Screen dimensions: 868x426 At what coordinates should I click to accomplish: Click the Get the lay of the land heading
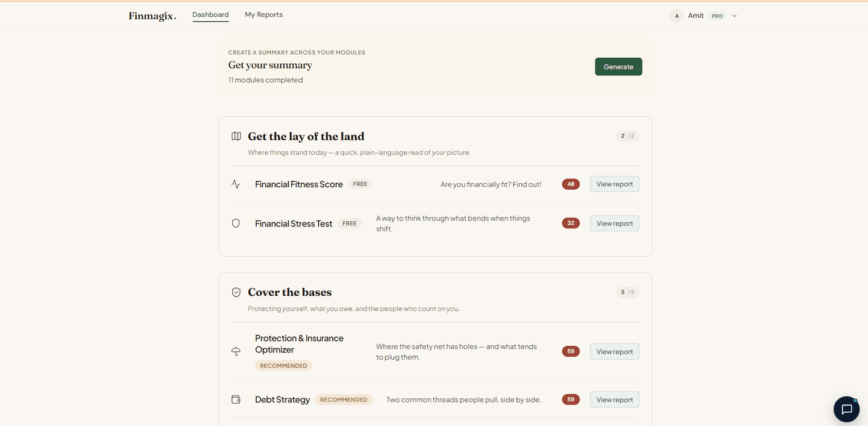(x=306, y=136)
